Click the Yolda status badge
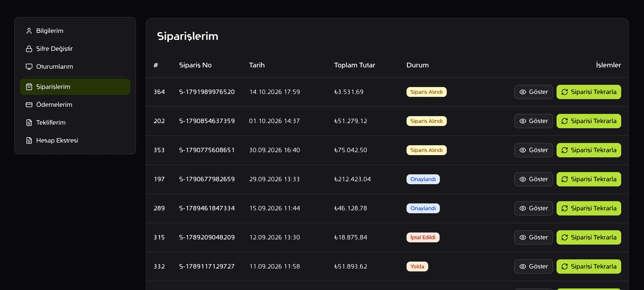Viewport: 644px width, 290px height. 417,266
